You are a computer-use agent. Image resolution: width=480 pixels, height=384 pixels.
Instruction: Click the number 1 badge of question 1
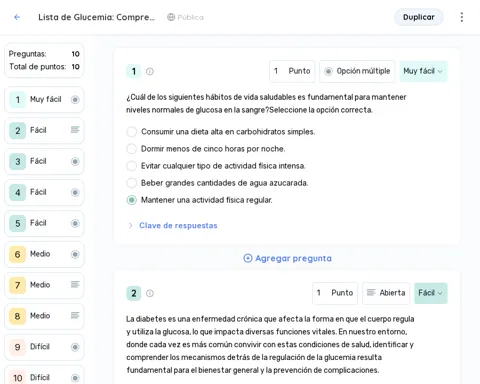[x=134, y=71]
